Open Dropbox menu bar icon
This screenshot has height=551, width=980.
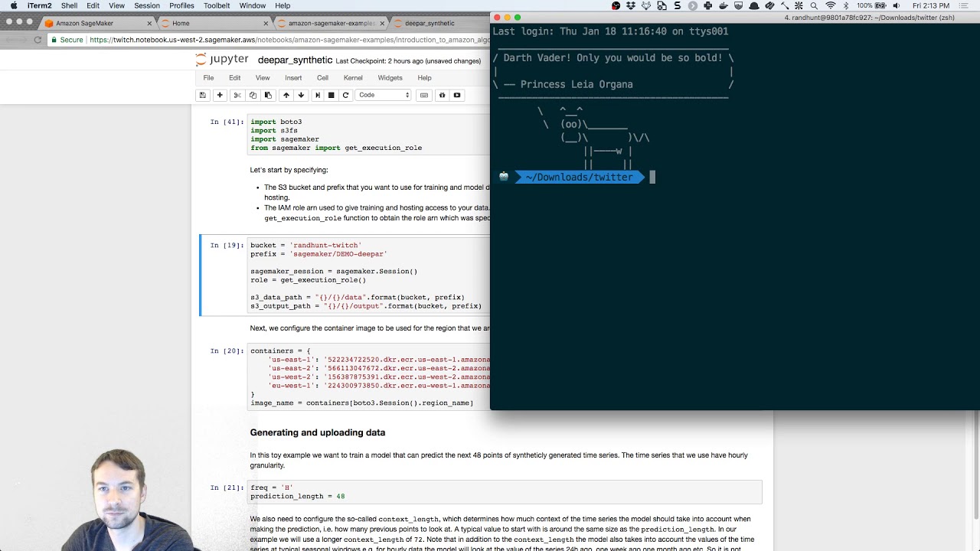pyautogui.click(x=631, y=5)
